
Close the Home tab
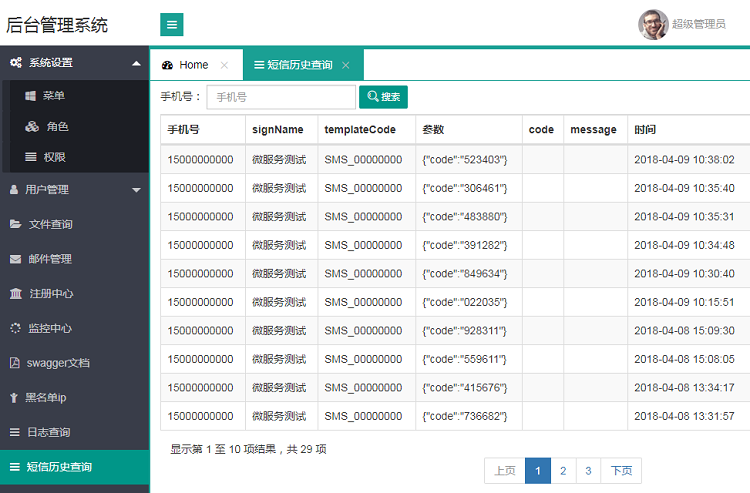(x=224, y=65)
